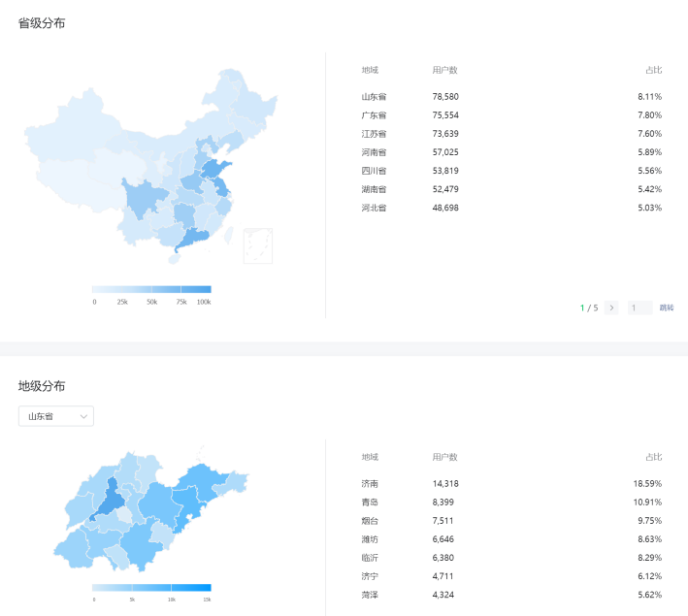Click the page number input field
Screen dimensions: 688x616
tap(639, 308)
